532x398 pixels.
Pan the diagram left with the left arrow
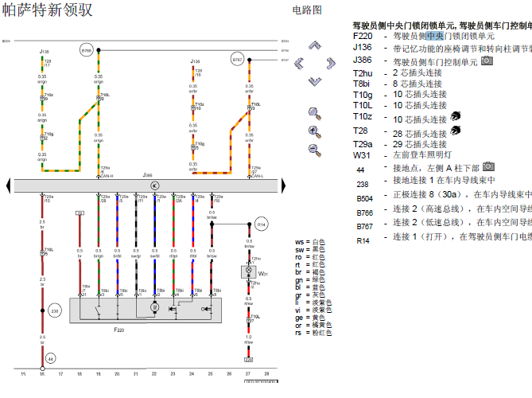299,64
